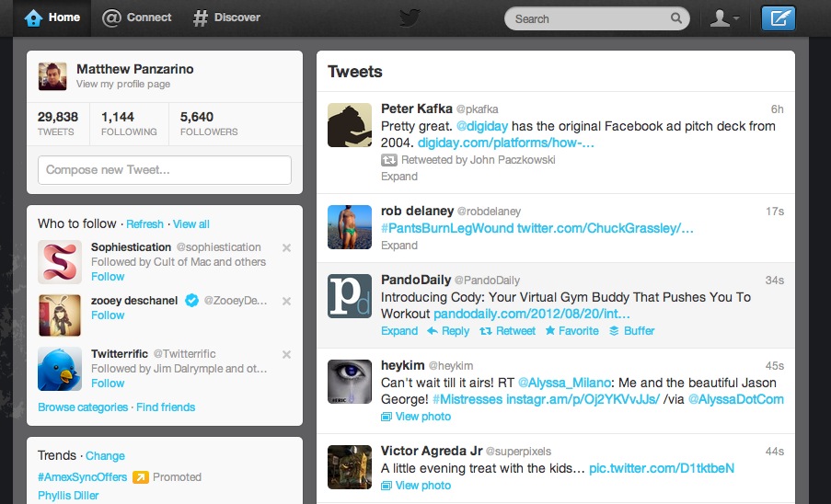This screenshot has height=504, width=831.
Task: Open the pic.twitter.com/D1tktbeN link
Action: tap(662, 468)
